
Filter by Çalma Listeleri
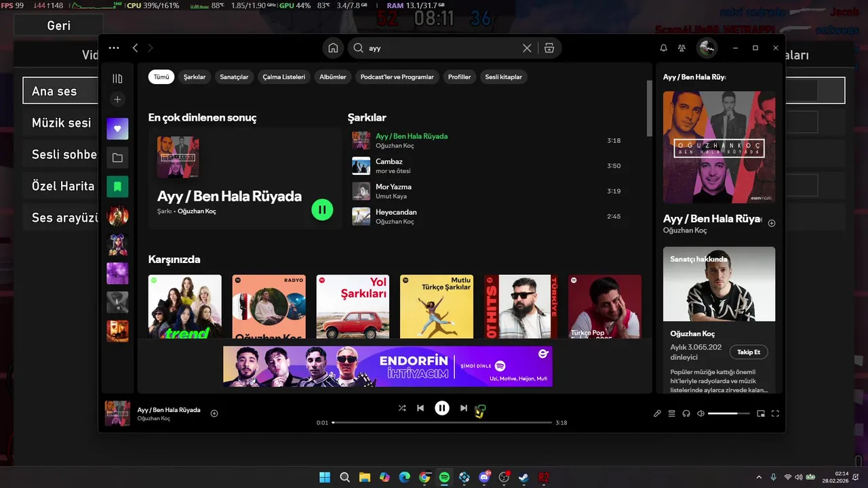284,77
